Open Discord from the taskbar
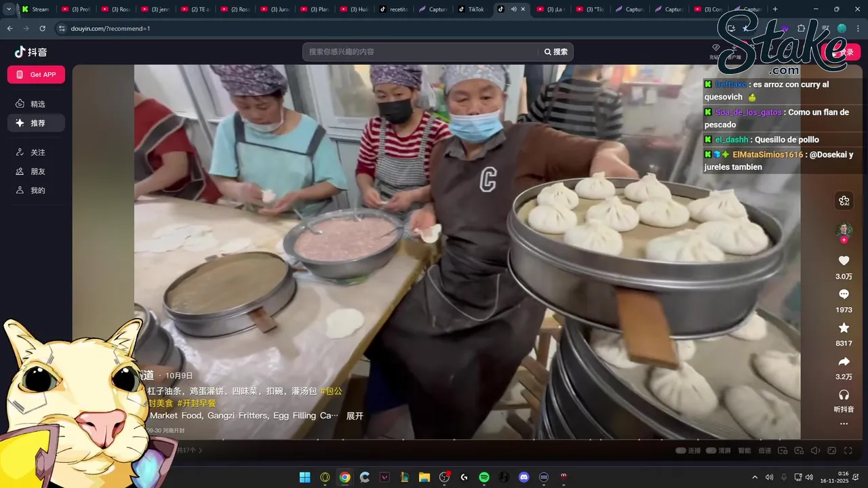 [x=524, y=477]
